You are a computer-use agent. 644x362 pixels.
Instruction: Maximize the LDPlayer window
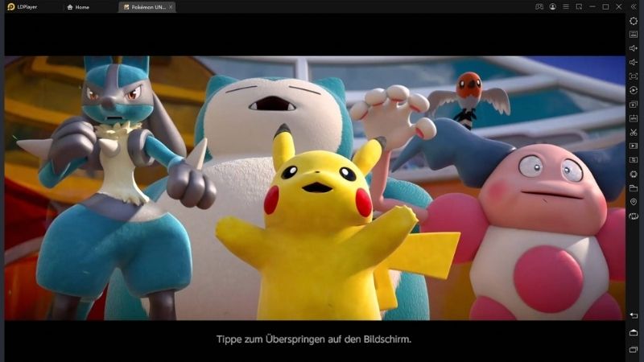pyautogui.click(x=605, y=6)
